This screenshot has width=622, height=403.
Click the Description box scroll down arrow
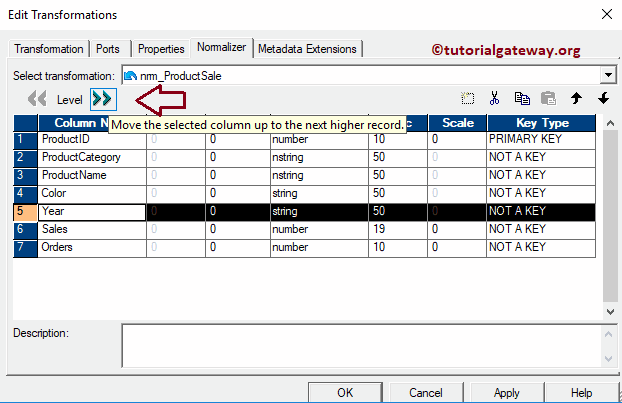click(x=609, y=359)
